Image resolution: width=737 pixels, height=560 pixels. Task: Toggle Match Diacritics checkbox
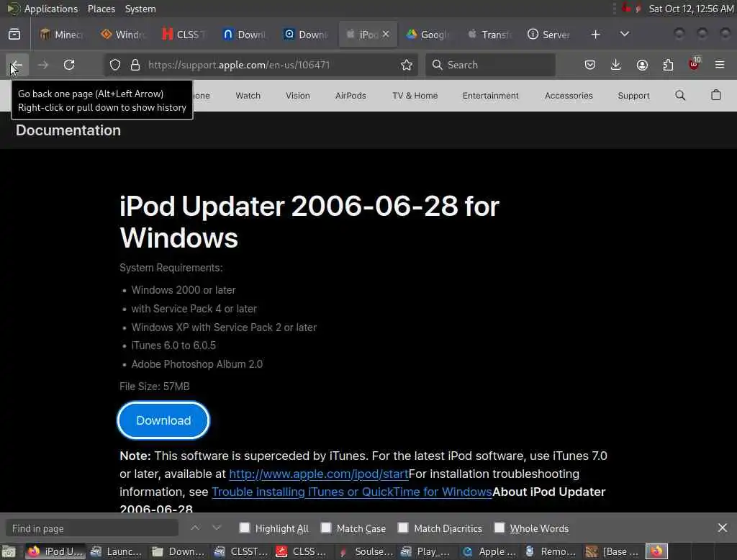(403, 528)
